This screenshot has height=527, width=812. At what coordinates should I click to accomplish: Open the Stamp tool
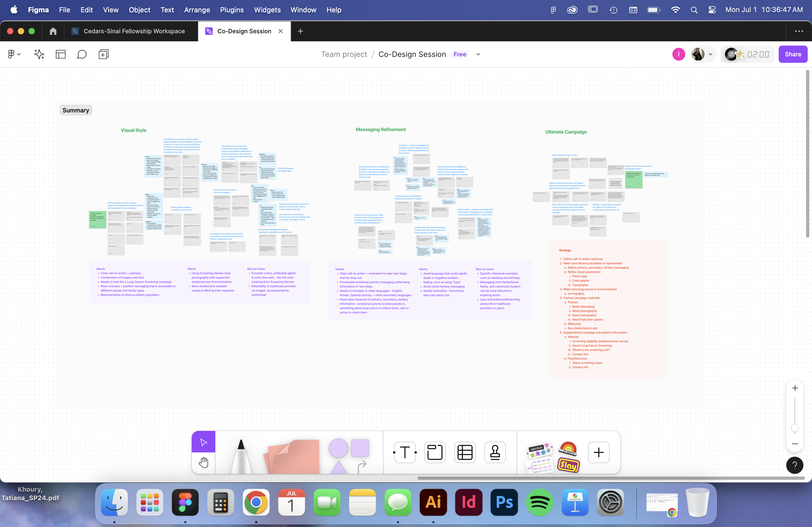click(495, 452)
